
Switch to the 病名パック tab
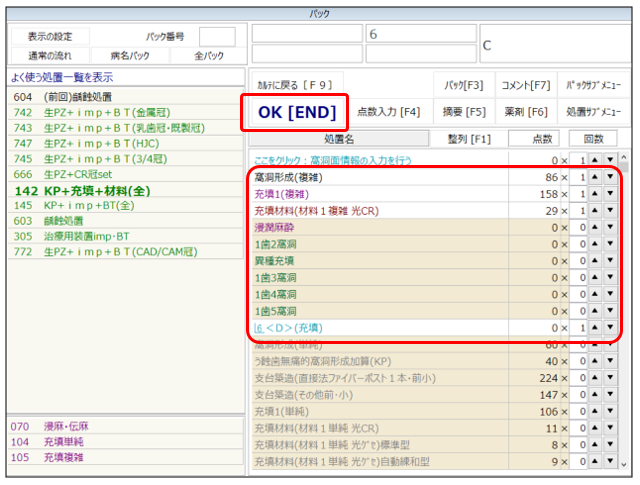point(131,55)
